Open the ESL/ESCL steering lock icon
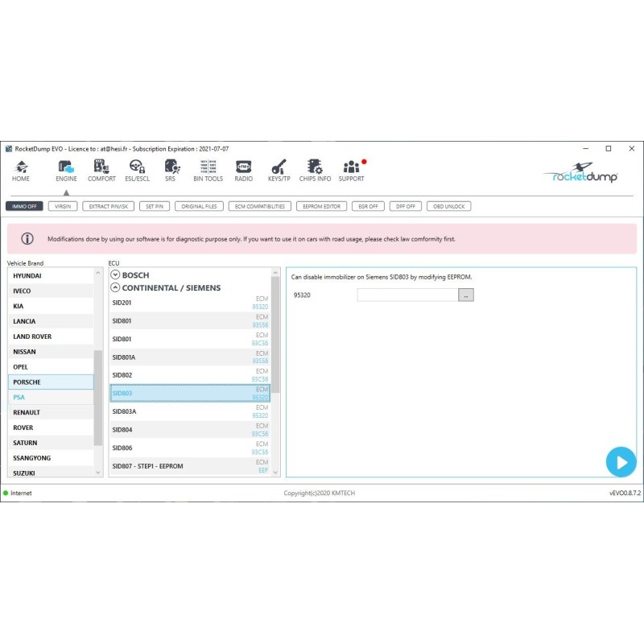 (x=137, y=167)
